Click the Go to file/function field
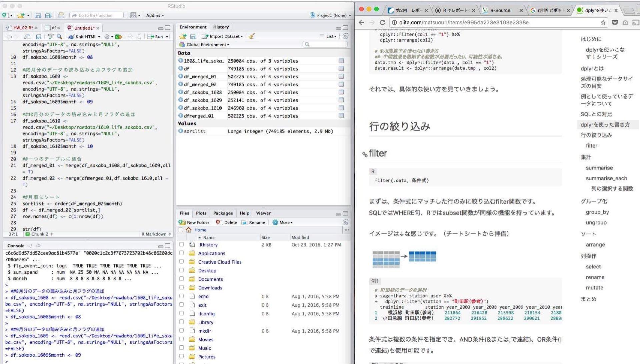The width and height of the screenshot is (640, 364). [x=96, y=15]
